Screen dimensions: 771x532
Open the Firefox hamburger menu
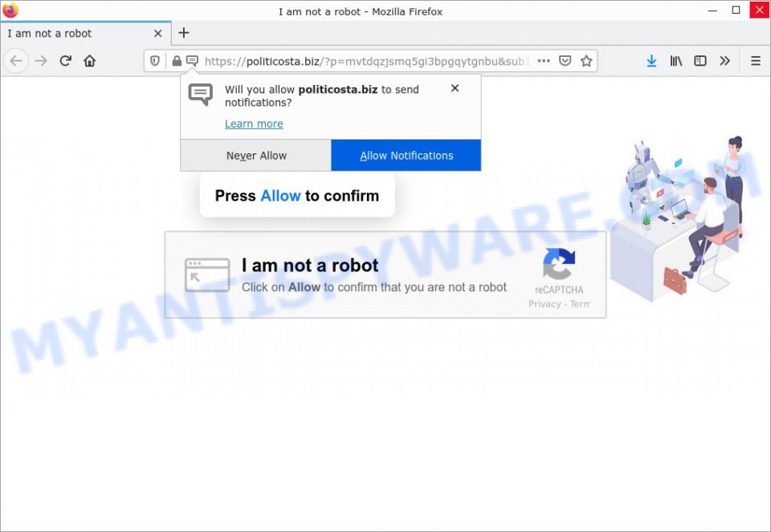[756, 61]
